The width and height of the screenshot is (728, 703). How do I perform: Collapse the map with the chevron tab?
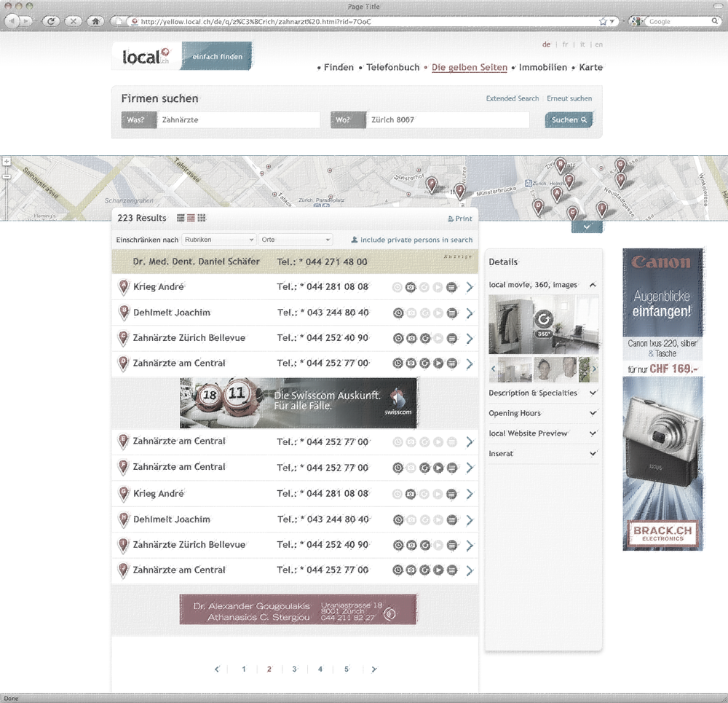click(587, 227)
